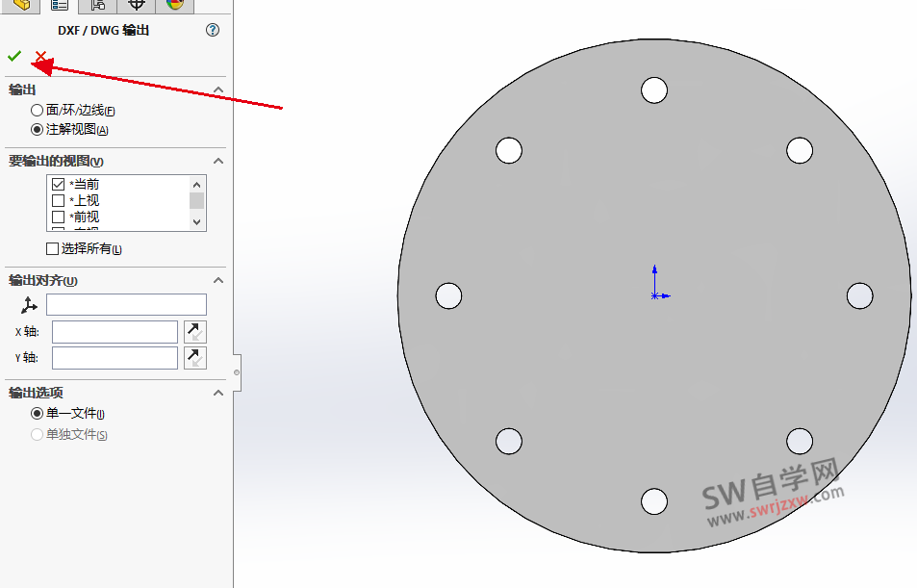Screen dimensions: 917x588
Task: Click the configurations tab icon on the panel
Action: pyautogui.click(x=96, y=7)
